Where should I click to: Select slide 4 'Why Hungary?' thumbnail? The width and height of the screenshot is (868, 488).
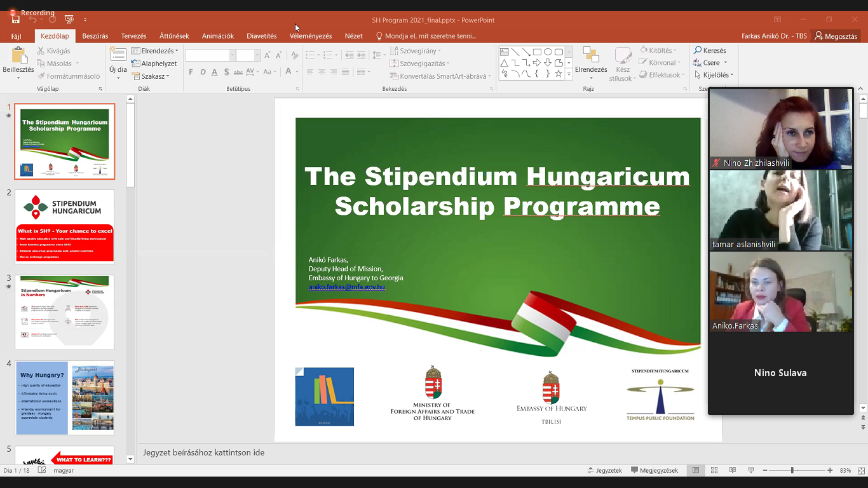pos(65,398)
